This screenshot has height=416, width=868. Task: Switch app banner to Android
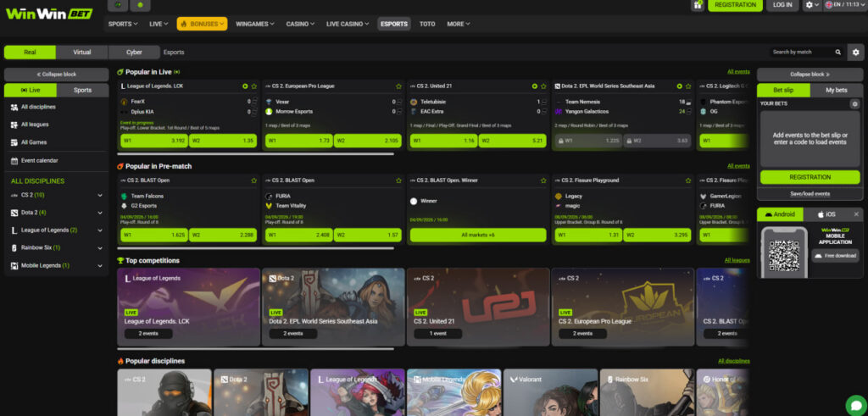click(780, 214)
